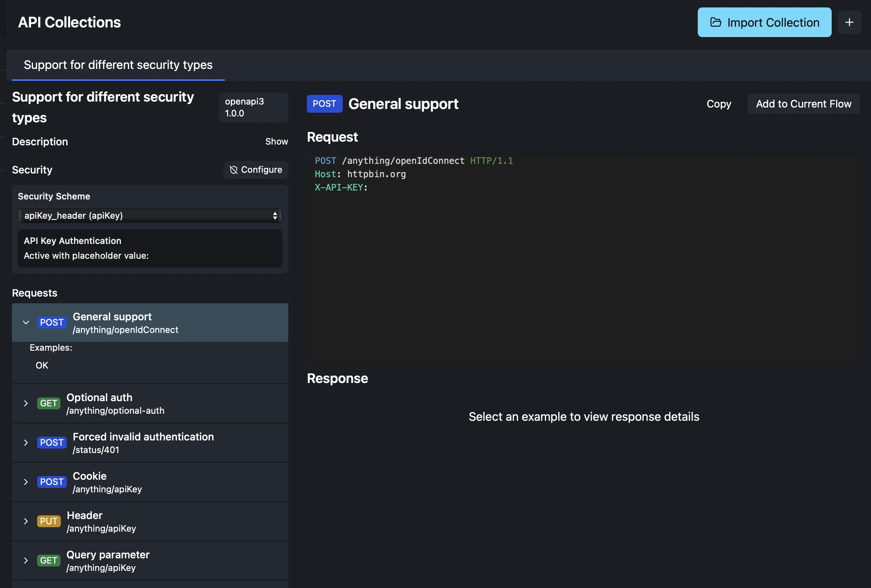Screen dimensions: 871x588
Task: Click the openapi3 1.0.0 version badge
Action: pos(253,108)
